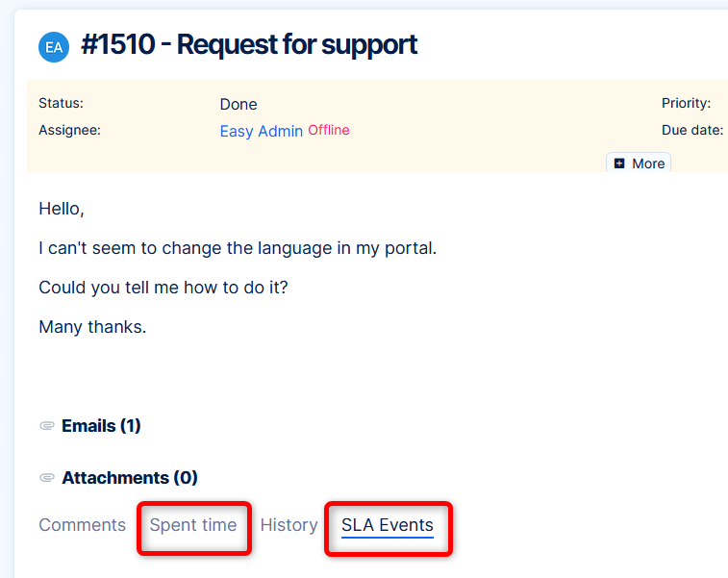Click the paperclip icon beside Emails
728x578 pixels.
pos(47,426)
